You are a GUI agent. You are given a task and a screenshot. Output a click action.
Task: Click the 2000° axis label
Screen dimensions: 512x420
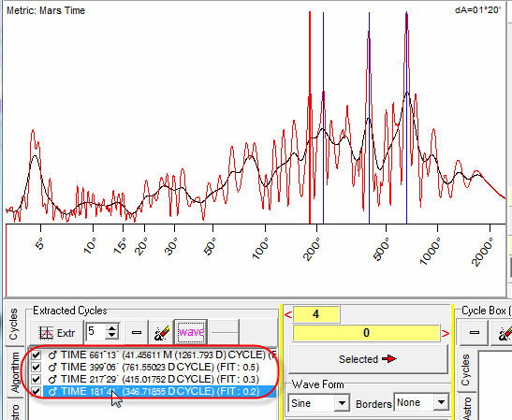coord(482,252)
